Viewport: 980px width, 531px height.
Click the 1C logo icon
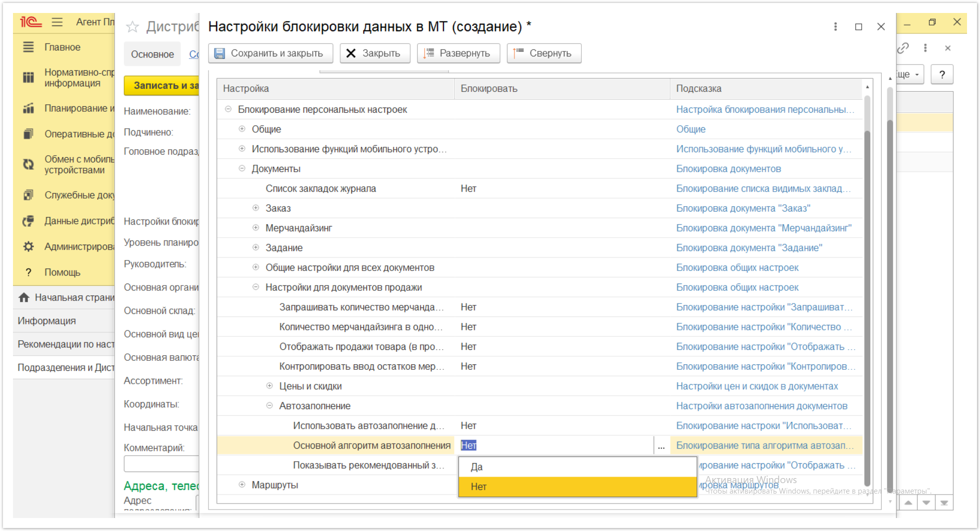coord(30,22)
